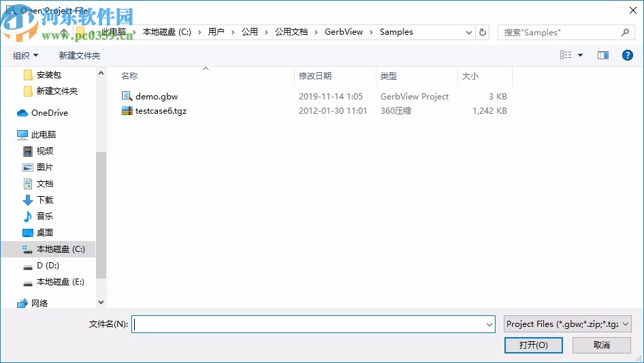
Task: Expand address bar history dropdown
Action: tap(468, 33)
